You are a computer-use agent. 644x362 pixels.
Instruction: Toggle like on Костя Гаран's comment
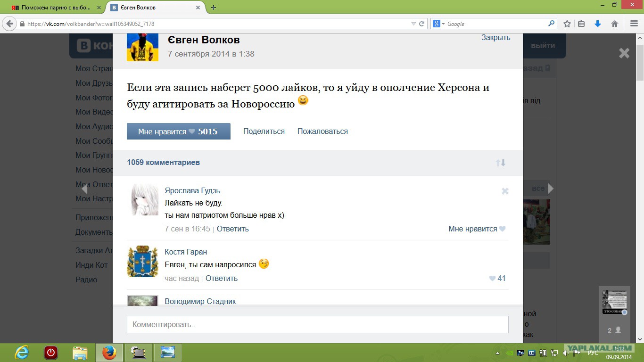tap(497, 279)
